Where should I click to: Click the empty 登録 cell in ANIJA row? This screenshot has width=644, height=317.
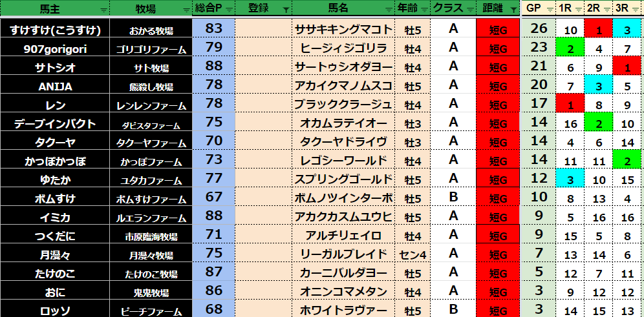[263, 85]
